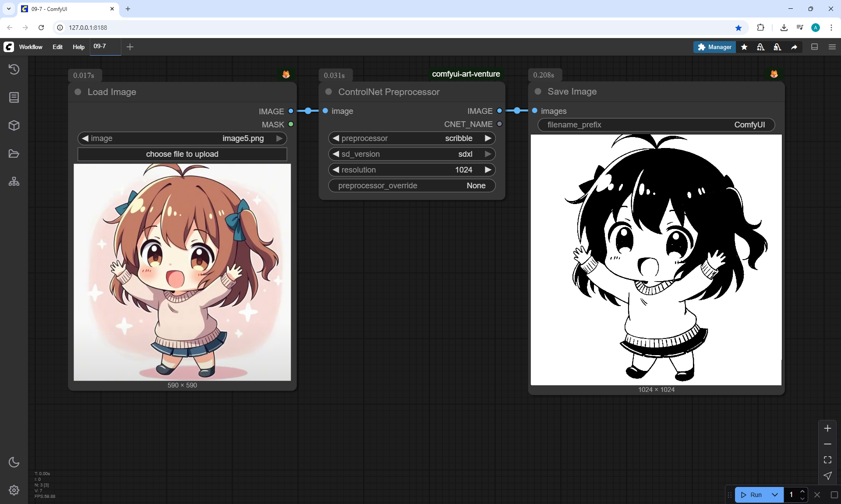Click the share arrow icon in toolbar
Viewport: 841px width, 504px height.
pyautogui.click(x=794, y=47)
